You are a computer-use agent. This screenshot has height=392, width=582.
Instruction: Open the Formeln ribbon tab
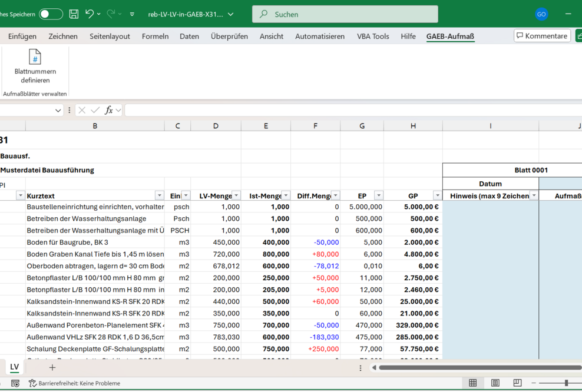155,36
